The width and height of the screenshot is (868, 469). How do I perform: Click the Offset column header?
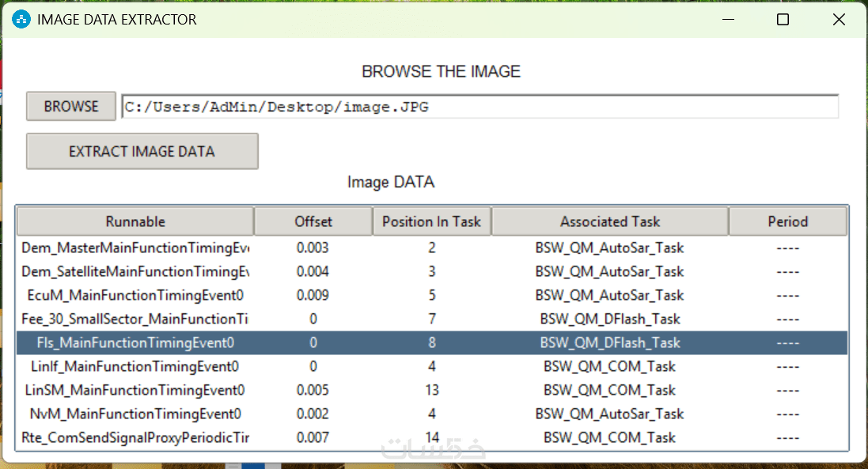coord(313,221)
